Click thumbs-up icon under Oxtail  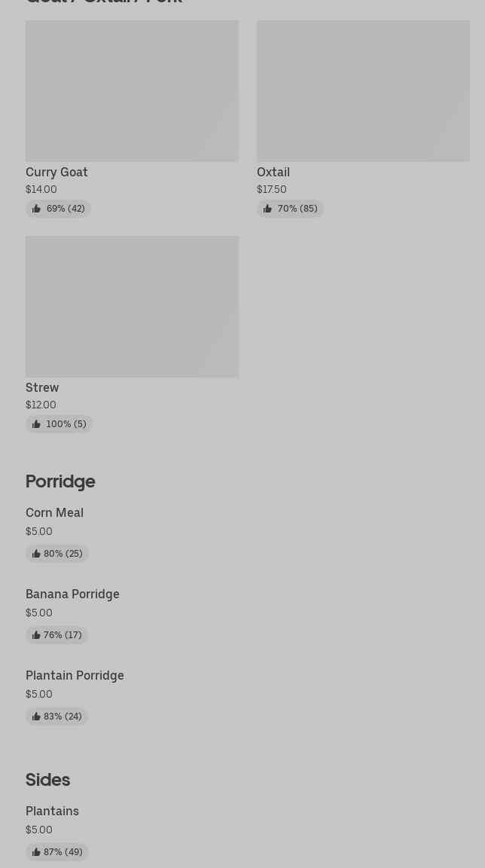(x=267, y=209)
